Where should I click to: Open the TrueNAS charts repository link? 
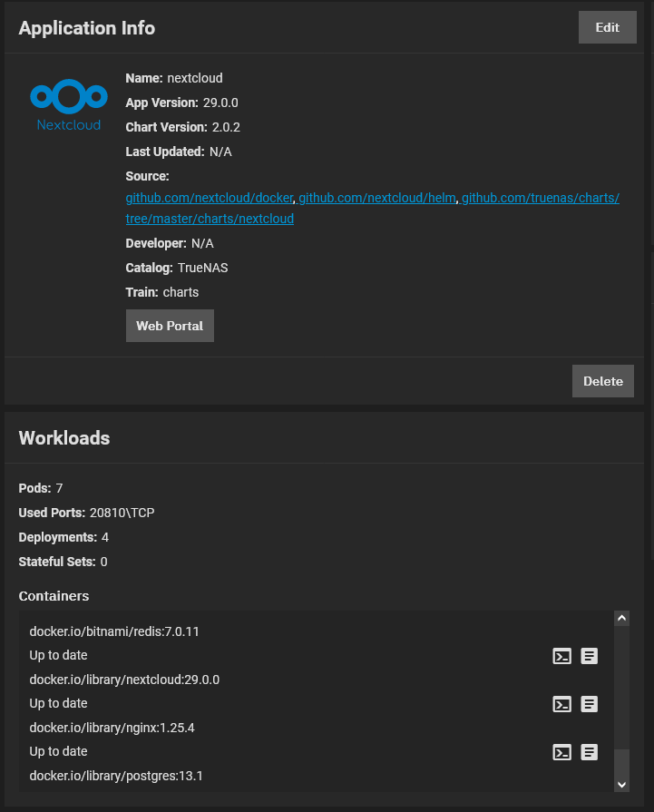(x=540, y=197)
